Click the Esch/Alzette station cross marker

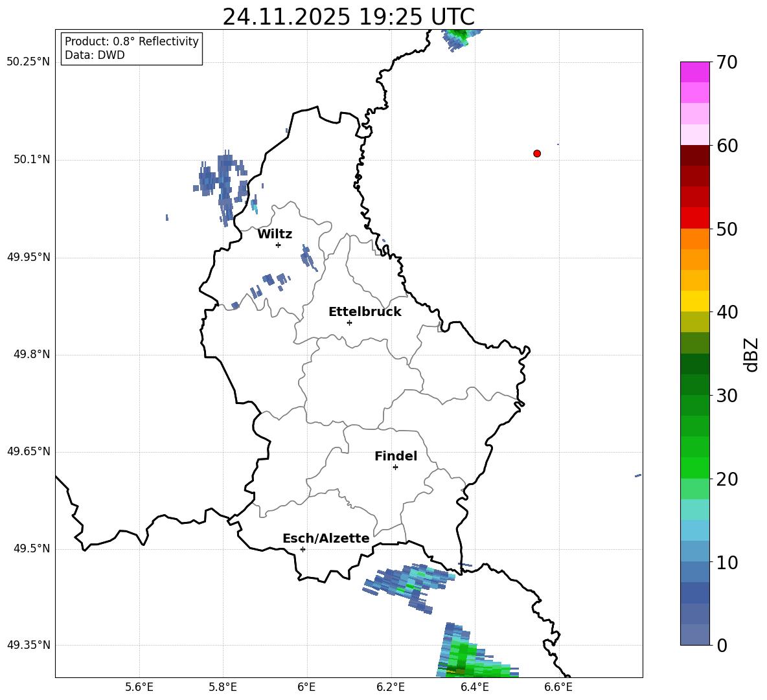point(303,549)
